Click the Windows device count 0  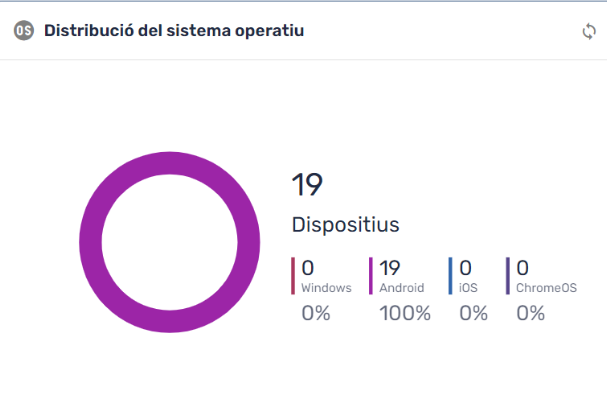[x=308, y=268]
